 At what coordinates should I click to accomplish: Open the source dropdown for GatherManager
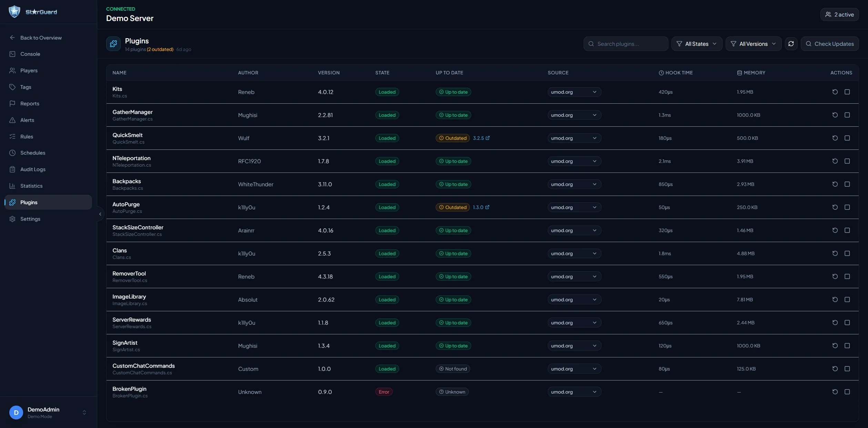574,115
